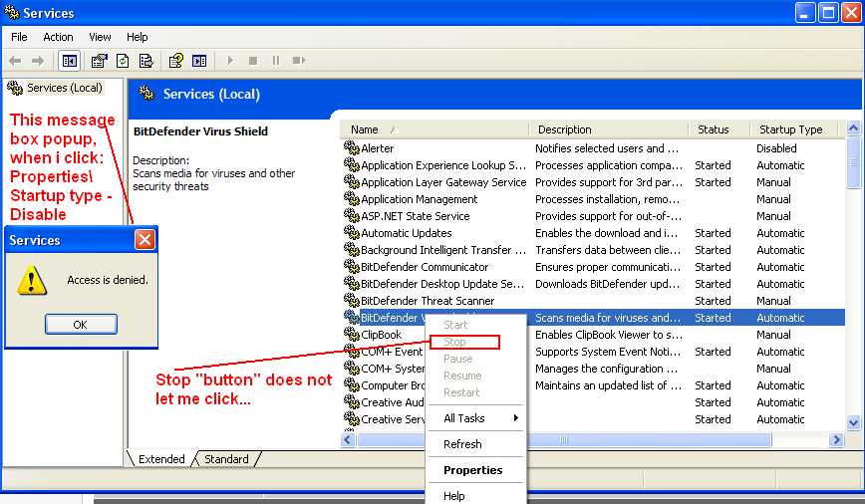Image resolution: width=865 pixels, height=504 pixels.
Task: Click the ClipBook service gear icon
Action: (352, 334)
